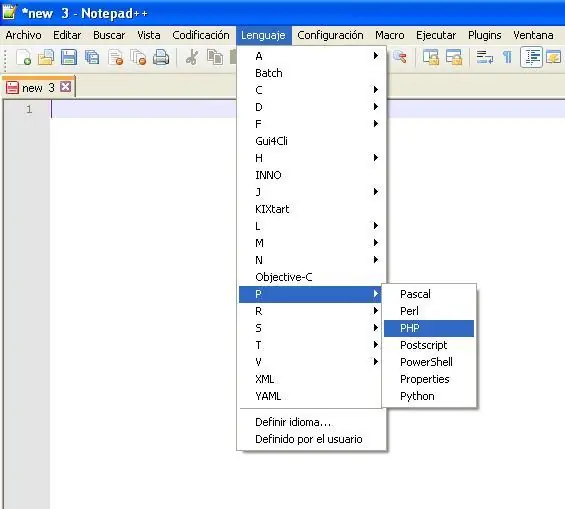Select Definido por el usuario
Image resolution: width=565 pixels, height=509 pixels.
pos(311,439)
